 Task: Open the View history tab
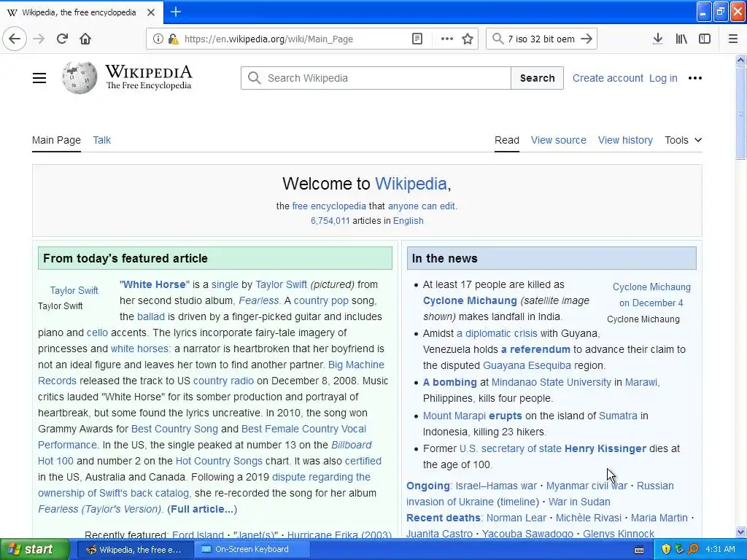coord(625,140)
